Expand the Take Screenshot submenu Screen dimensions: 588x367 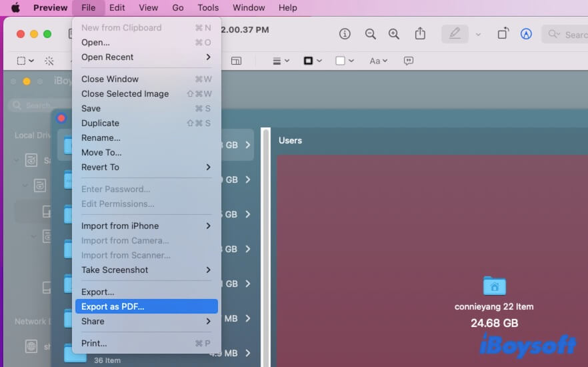tap(146, 270)
